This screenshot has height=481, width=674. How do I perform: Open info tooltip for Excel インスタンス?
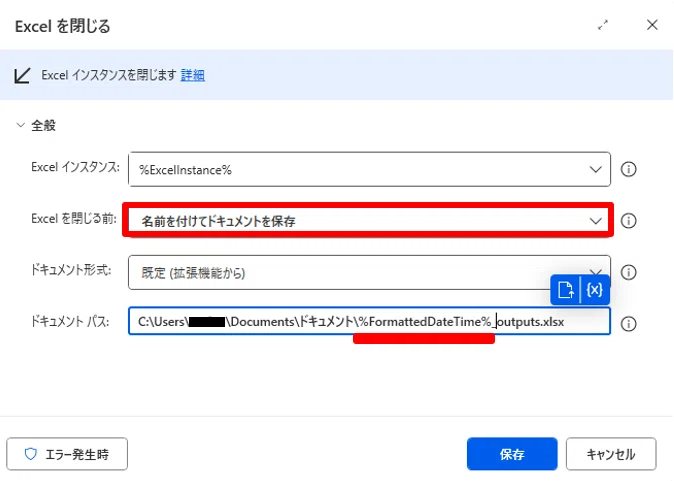tap(628, 169)
